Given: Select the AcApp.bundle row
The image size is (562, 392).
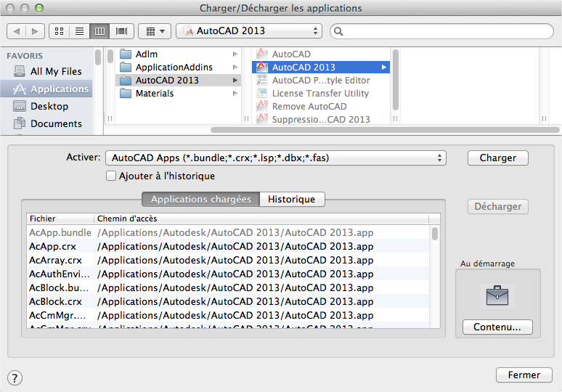Looking at the screenshot, I should (x=228, y=232).
